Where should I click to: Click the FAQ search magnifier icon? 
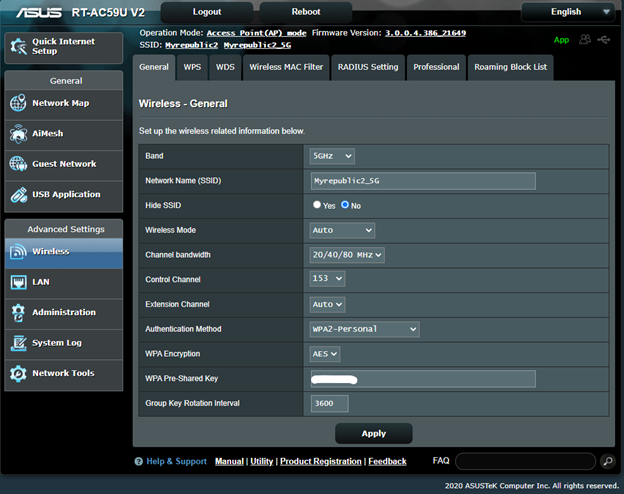point(608,461)
